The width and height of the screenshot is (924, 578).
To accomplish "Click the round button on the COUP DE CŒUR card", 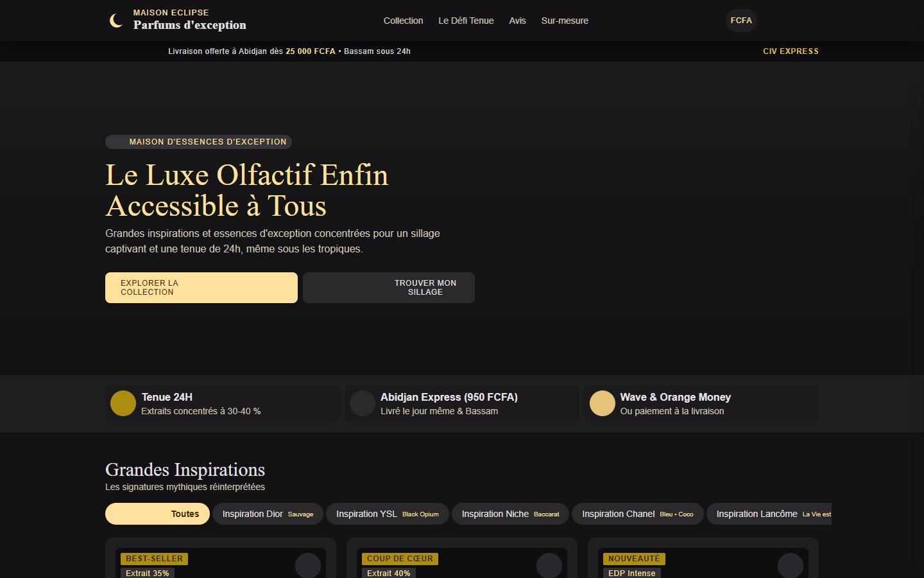I will [549, 566].
